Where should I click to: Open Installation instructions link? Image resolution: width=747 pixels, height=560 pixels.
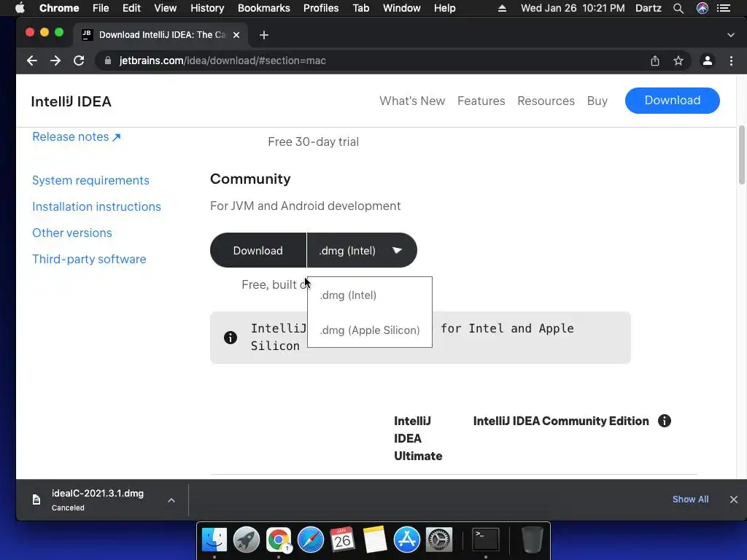coord(96,206)
